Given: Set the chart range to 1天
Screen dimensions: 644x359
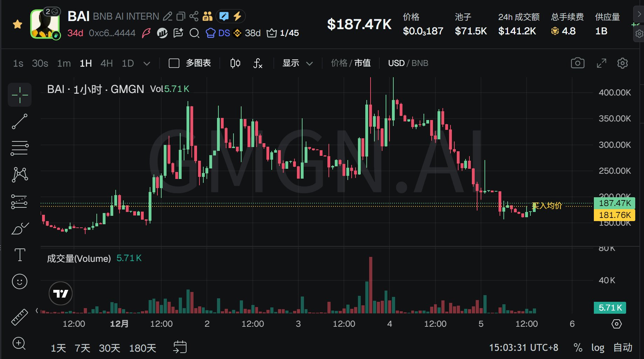Looking at the screenshot, I should pos(58,348).
